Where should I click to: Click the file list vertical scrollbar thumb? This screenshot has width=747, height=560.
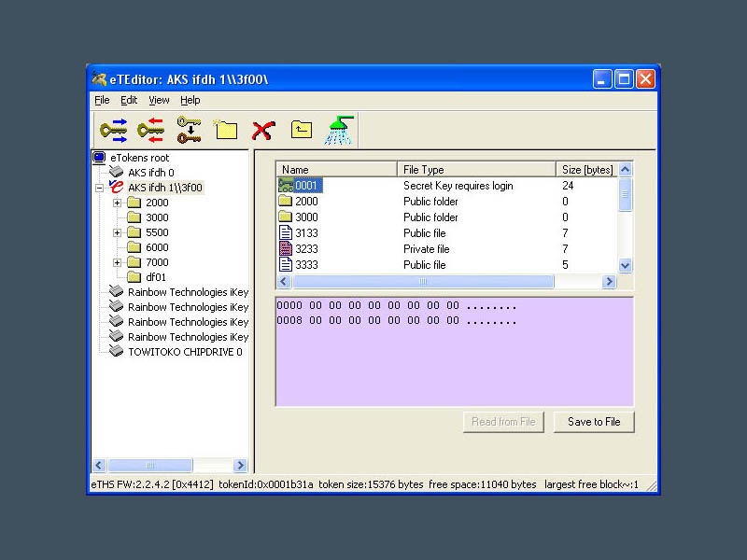click(625, 194)
